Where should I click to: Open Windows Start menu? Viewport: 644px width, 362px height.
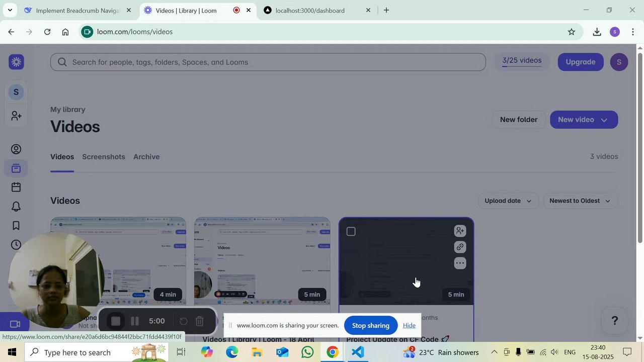tap(12, 352)
